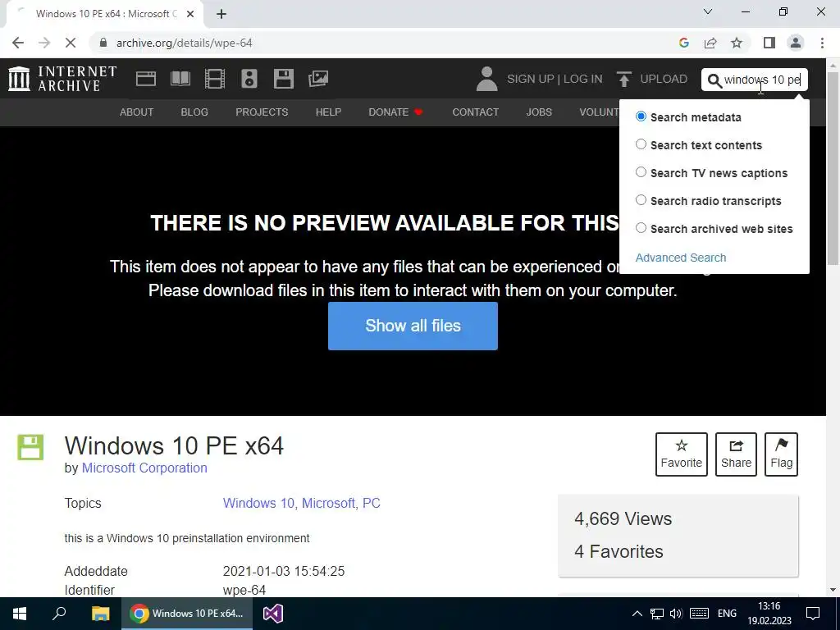This screenshot has height=630, width=840.
Task: Click the user avatar icon
Action: click(486, 79)
